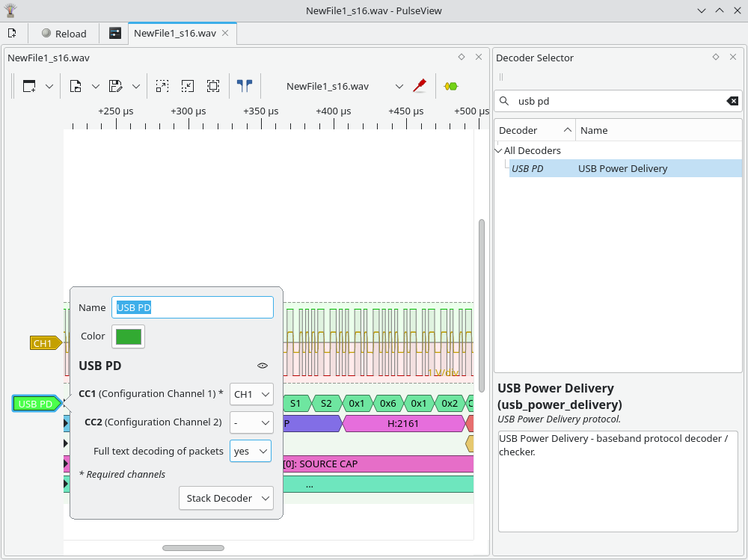
Task: Close the NewFile1_s16.wav view panel
Action: (x=479, y=57)
